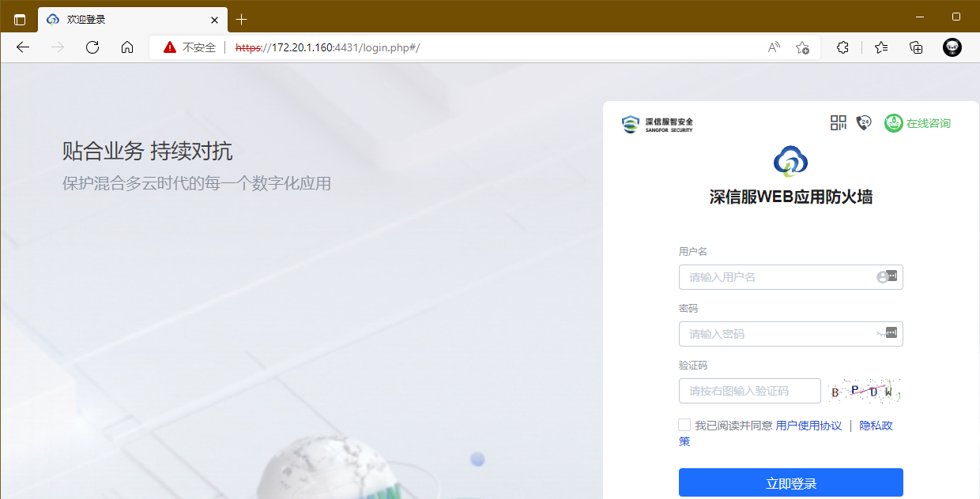980x499 pixels.
Task: Open the 用户使用协议 link
Action: pyautogui.click(x=808, y=426)
